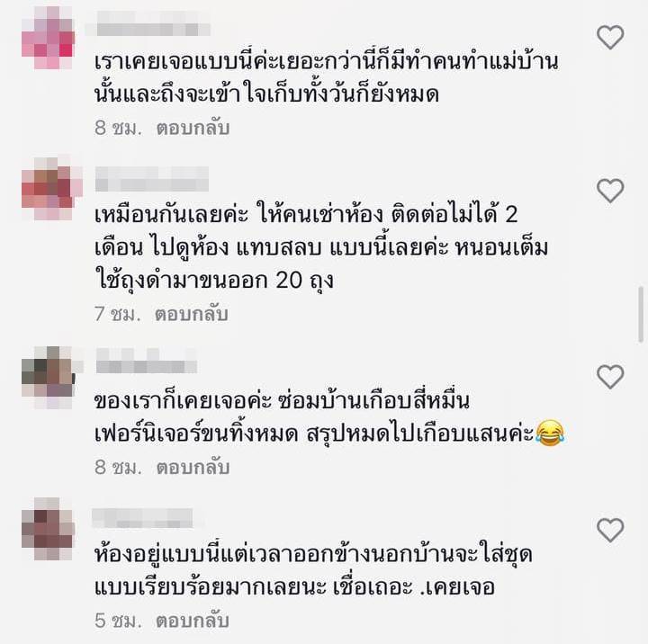Reply to the first comment posted 8 ชม.
This screenshot has height=644, width=648.
click(x=193, y=128)
